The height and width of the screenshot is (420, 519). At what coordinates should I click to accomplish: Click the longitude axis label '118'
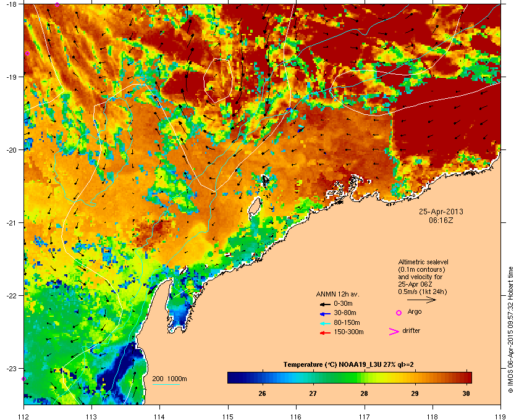click(432, 416)
